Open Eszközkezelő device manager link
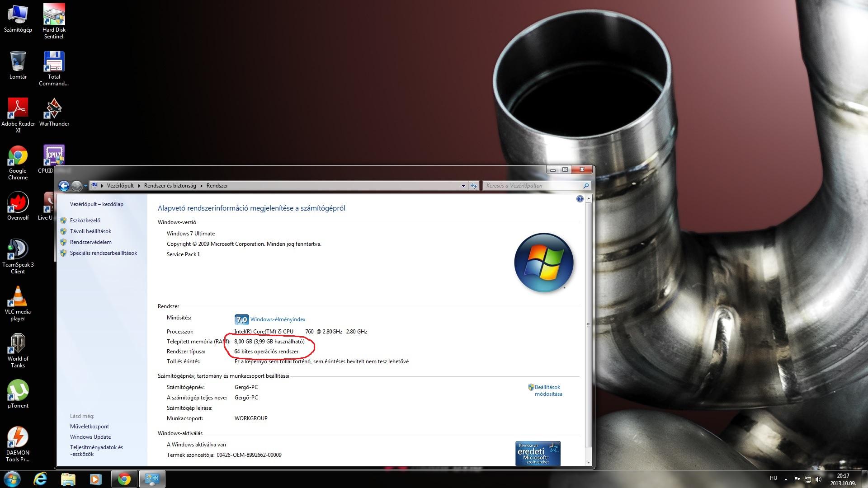The image size is (868, 488). click(85, 221)
